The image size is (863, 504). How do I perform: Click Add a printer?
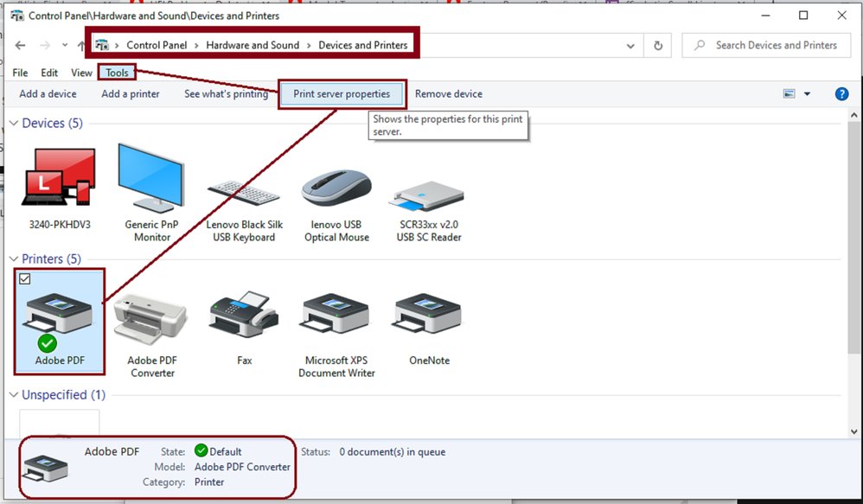coord(131,94)
